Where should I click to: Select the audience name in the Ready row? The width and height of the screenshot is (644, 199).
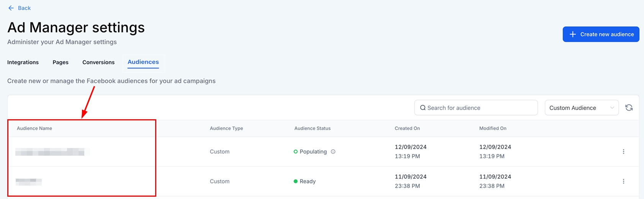[x=29, y=182]
